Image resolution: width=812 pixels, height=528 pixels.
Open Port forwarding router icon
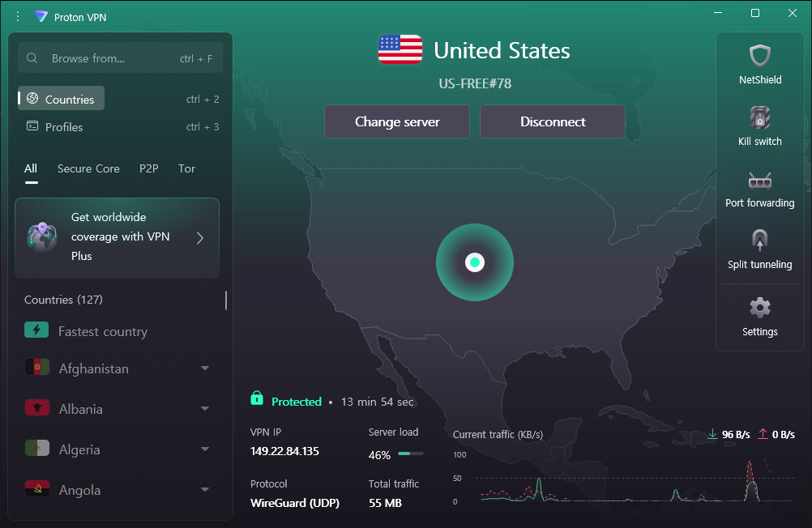tap(759, 181)
